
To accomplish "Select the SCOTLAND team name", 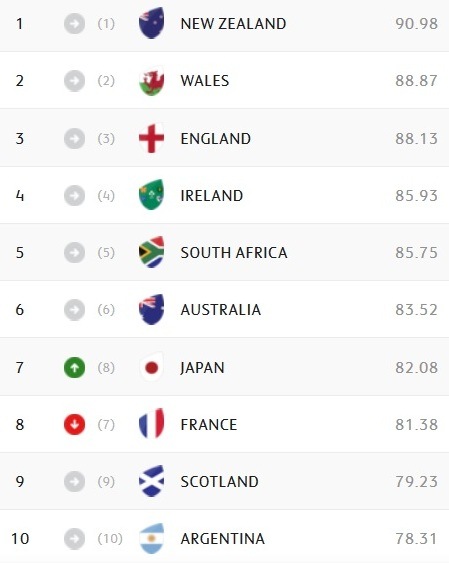I will (219, 481).
